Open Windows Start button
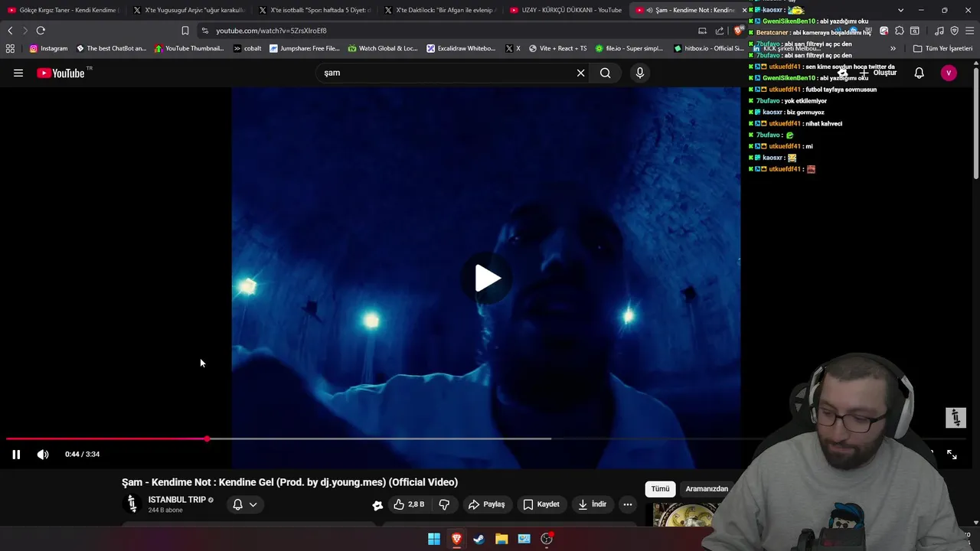The image size is (980, 551). coord(434,539)
